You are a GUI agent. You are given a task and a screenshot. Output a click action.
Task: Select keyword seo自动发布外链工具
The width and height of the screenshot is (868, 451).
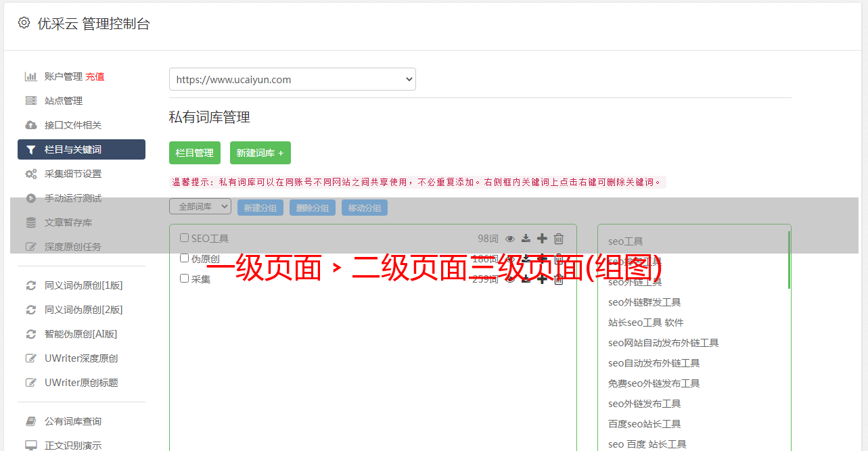point(654,363)
